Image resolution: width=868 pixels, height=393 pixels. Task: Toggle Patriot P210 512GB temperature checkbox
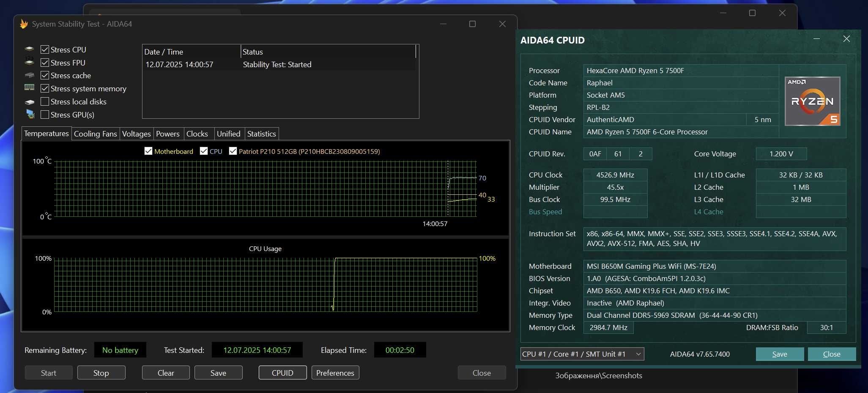click(233, 151)
